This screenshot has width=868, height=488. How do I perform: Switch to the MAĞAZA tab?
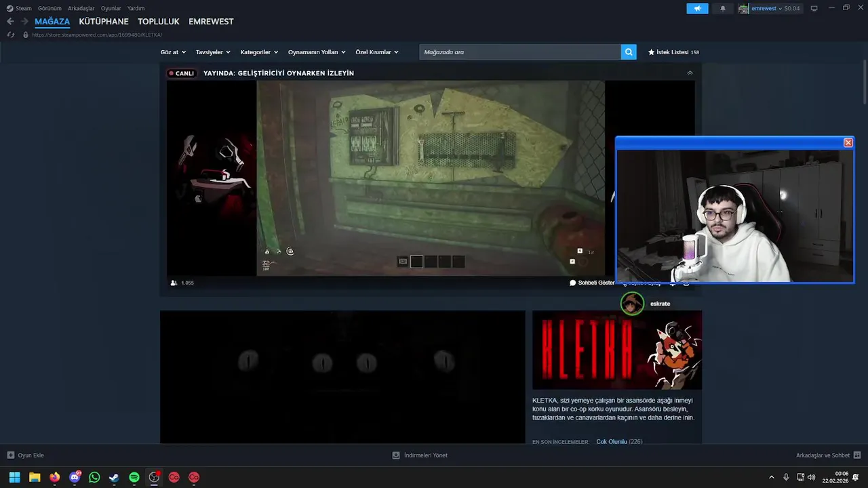coord(52,22)
